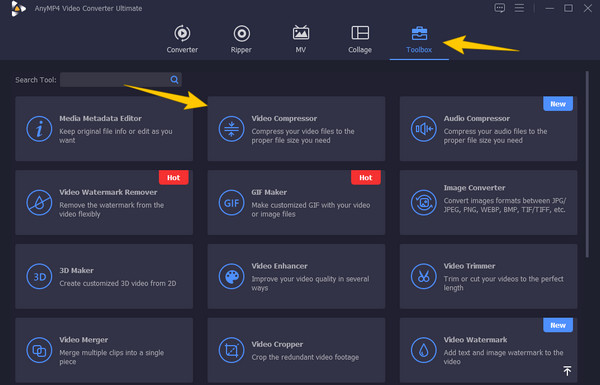Click the Video Merger icon
Screen dimensions: 600x385
(39, 350)
